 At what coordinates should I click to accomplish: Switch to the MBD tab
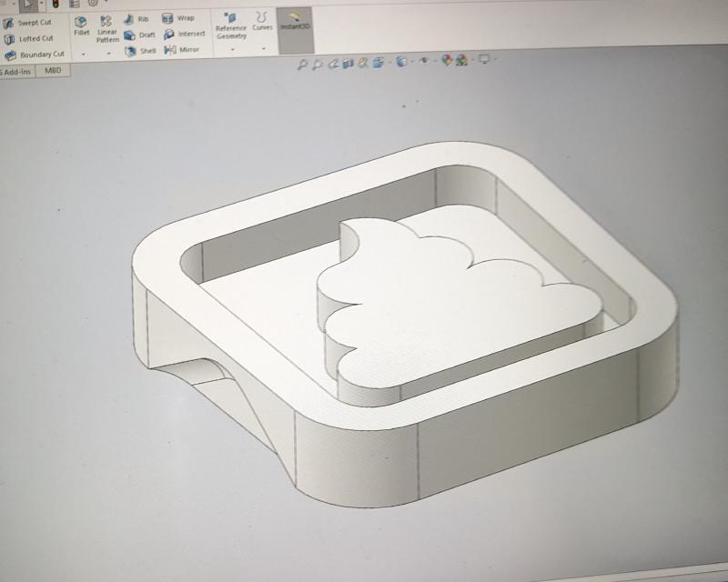[x=53, y=71]
